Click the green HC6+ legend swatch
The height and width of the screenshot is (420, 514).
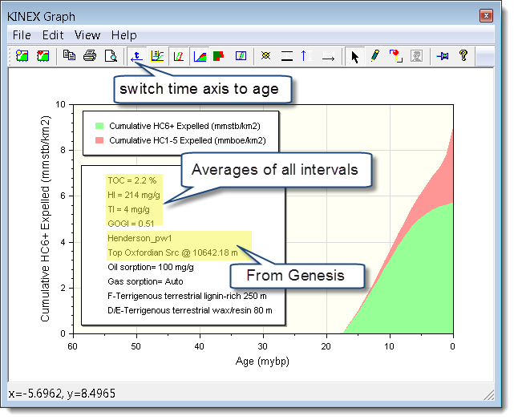[99, 126]
